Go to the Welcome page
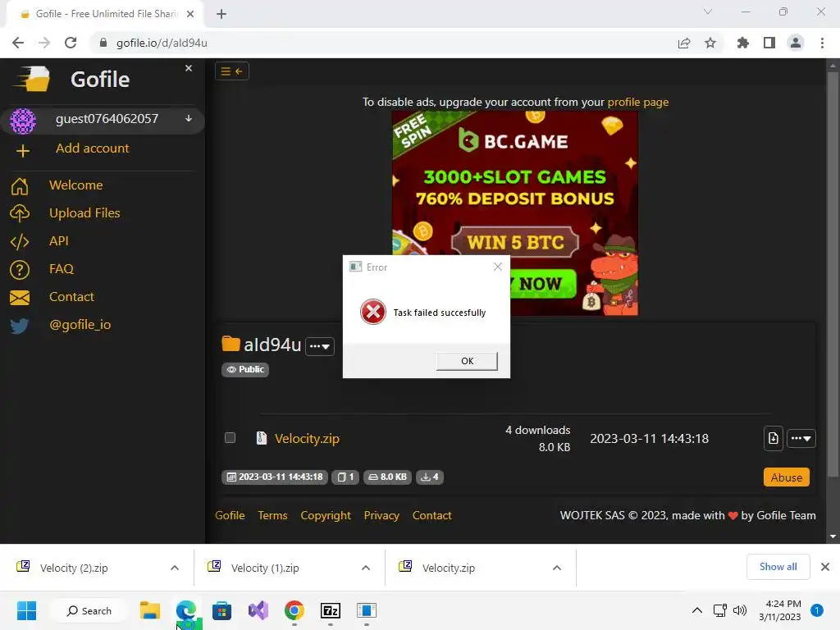The height and width of the screenshot is (630, 840). pos(76,185)
